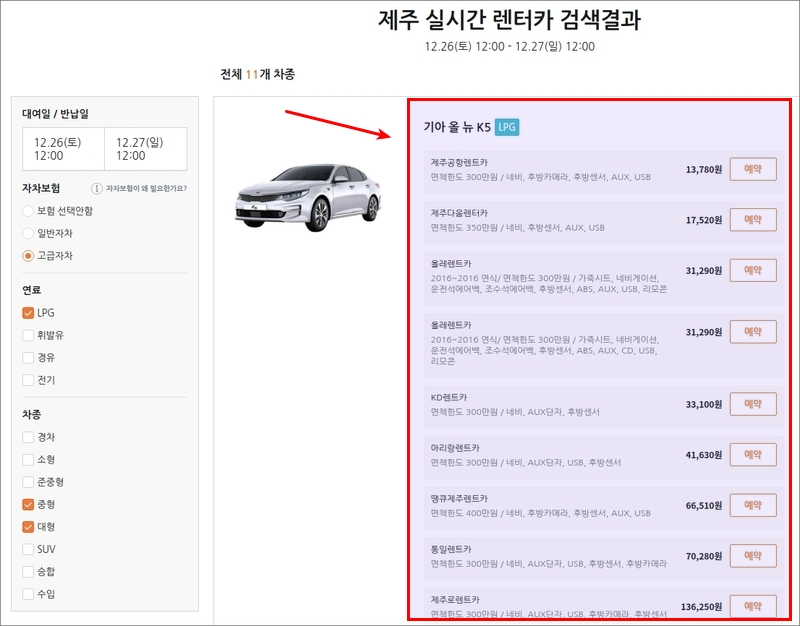Click the 12.26(토) 12:00 - 12.27(일) 12:00 date range
This screenshot has height=626, width=800.
tap(510, 46)
